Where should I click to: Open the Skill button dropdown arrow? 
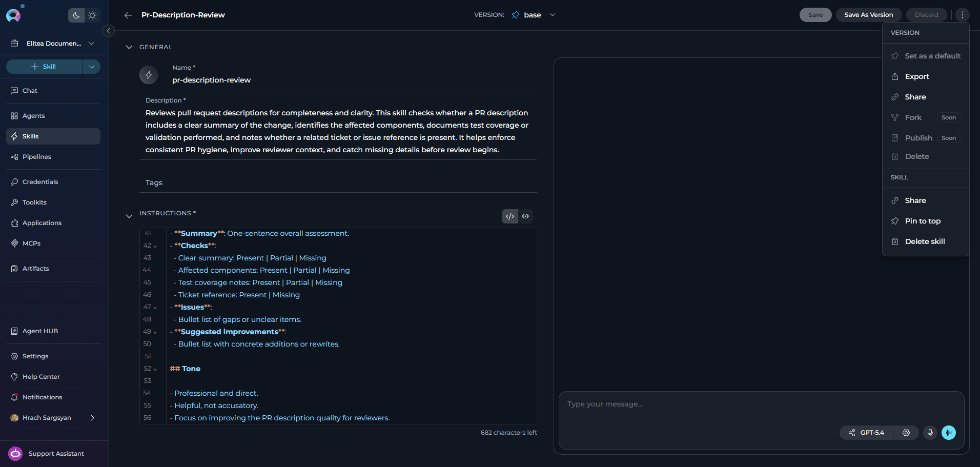coord(92,67)
